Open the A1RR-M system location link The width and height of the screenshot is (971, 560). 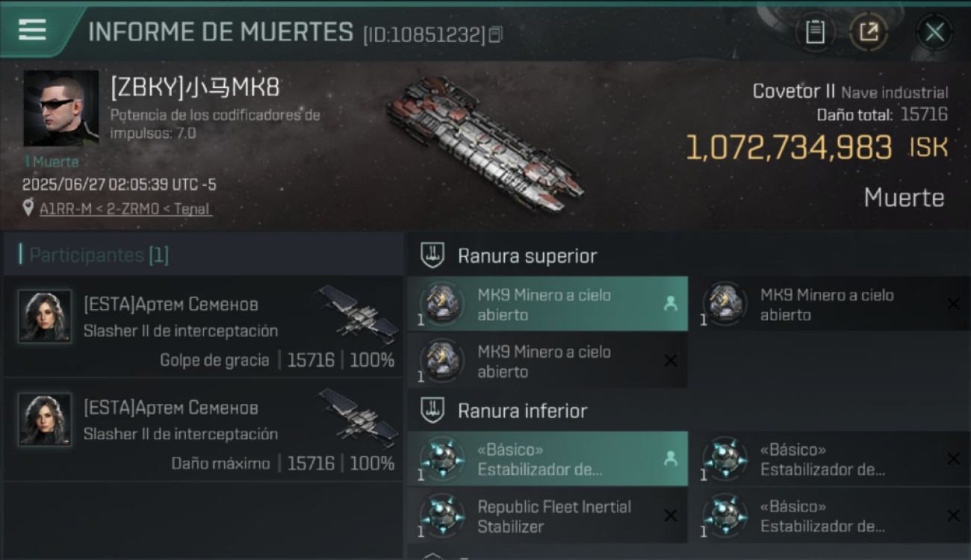125,209
